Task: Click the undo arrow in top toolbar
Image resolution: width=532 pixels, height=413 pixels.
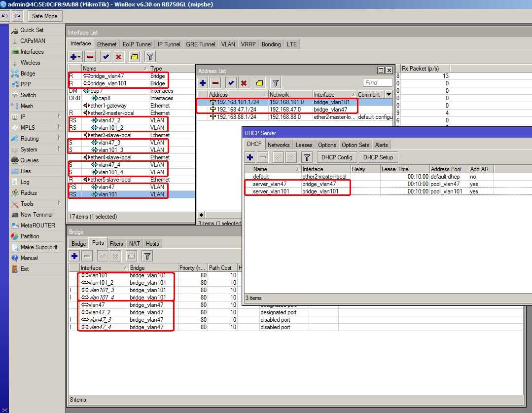Action: [5, 16]
